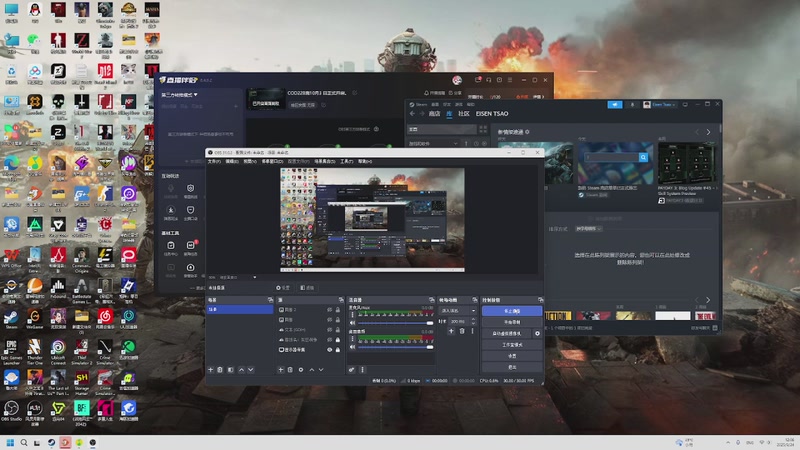Adjust desktop audio volume slider
800x450 pixels.
[396, 347]
